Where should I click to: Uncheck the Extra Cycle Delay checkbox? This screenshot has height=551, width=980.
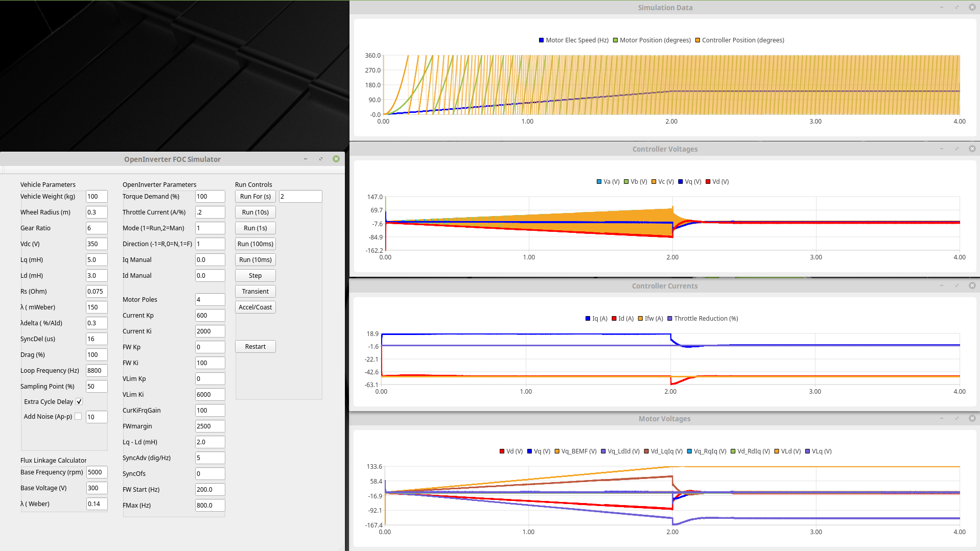(x=79, y=402)
